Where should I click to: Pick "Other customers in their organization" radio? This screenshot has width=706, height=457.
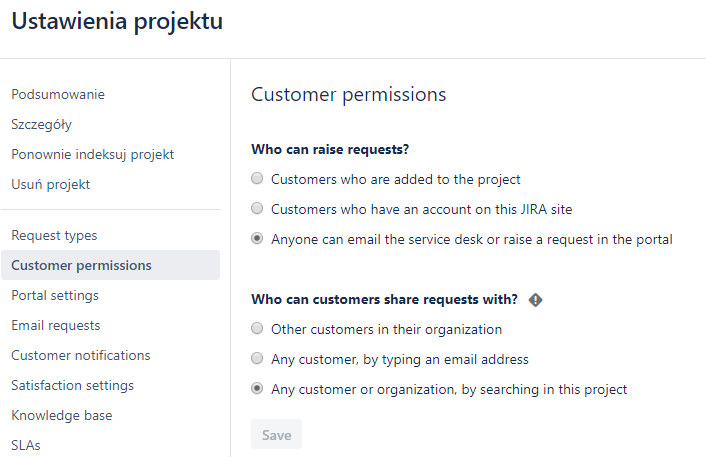pyautogui.click(x=258, y=329)
